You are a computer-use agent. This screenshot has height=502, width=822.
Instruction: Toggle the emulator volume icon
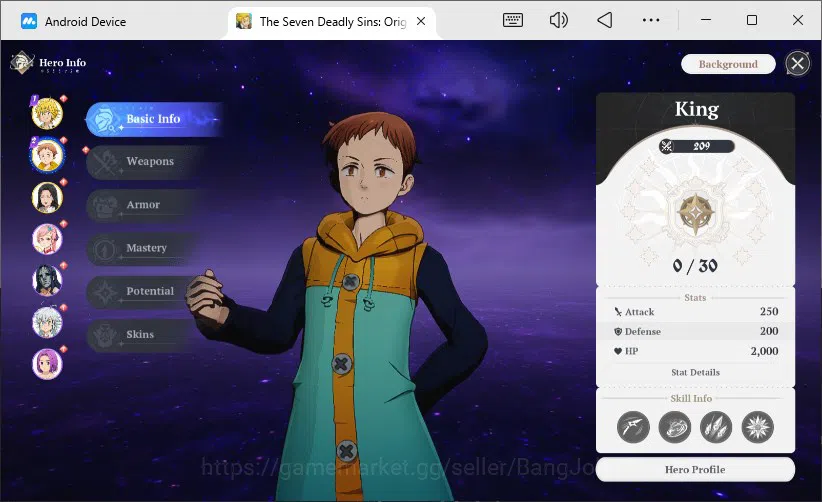pos(558,20)
